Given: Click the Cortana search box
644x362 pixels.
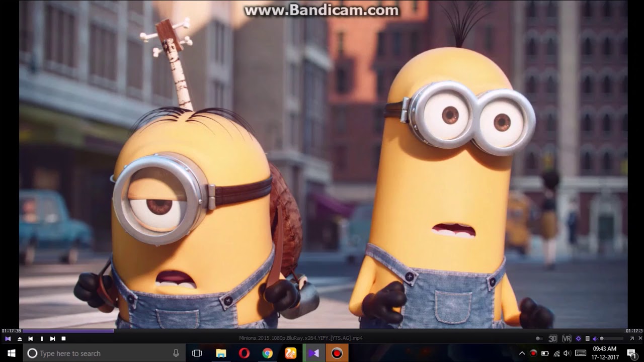Looking at the screenshot, I should point(105,353).
